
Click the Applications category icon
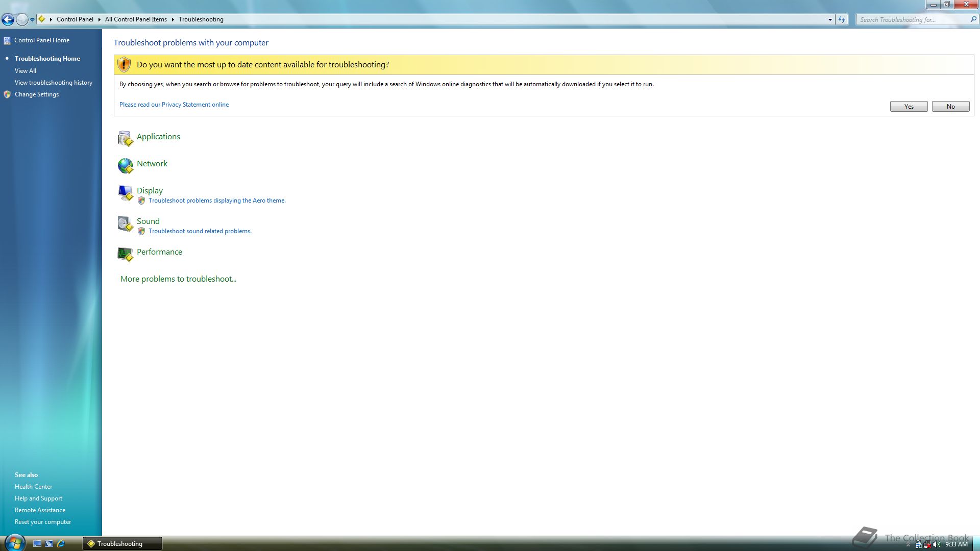[x=125, y=138]
